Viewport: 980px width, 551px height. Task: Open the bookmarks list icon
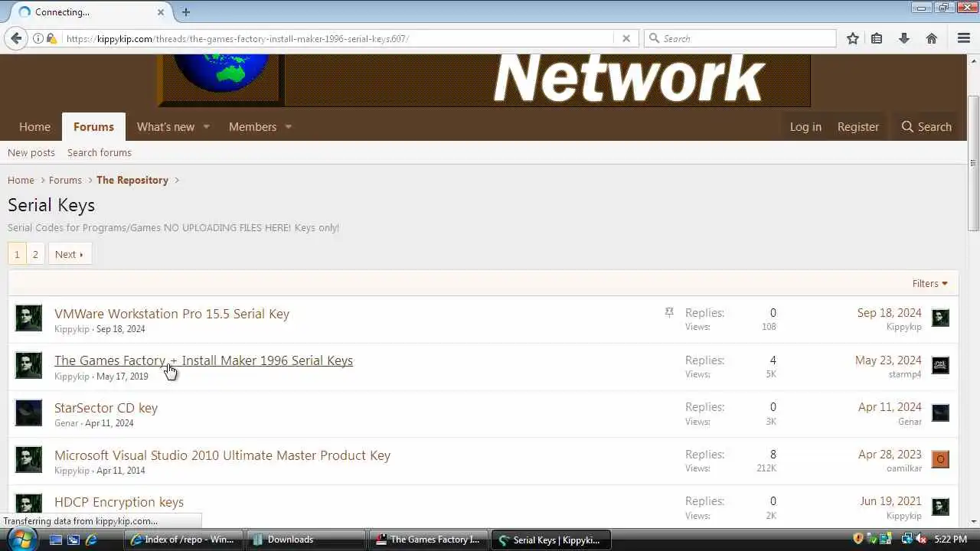pyautogui.click(x=877, y=38)
